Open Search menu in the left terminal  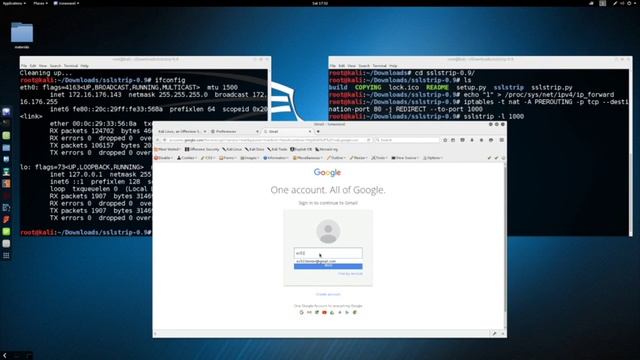tap(55, 66)
